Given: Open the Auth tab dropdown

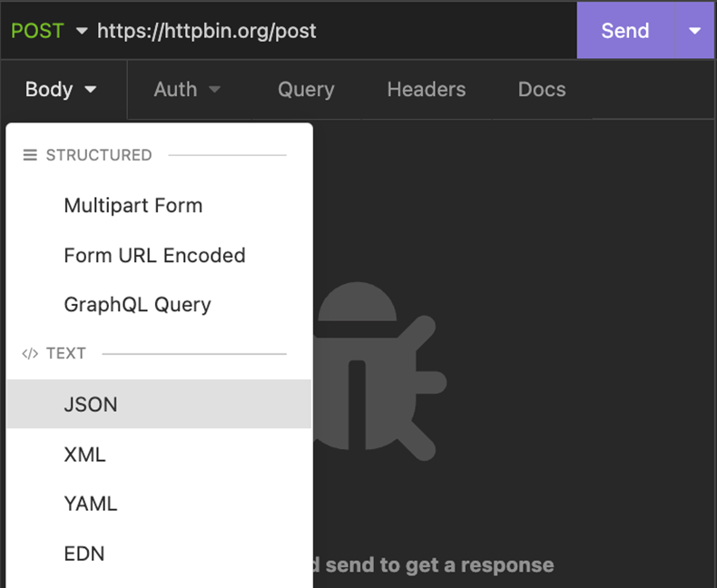Looking at the screenshot, I should click(x=187, y=89).
